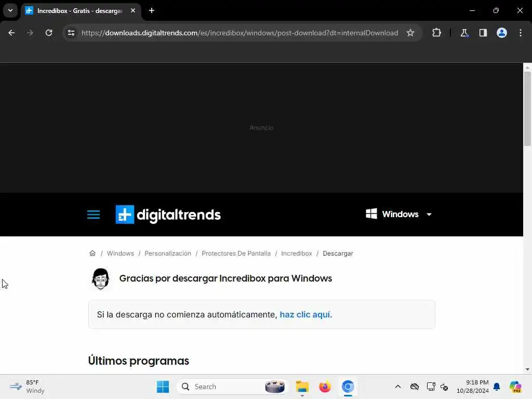Open Chrome Labs flask icon
532x399 pixels.
pyautogui.click(x=464, y=33)
